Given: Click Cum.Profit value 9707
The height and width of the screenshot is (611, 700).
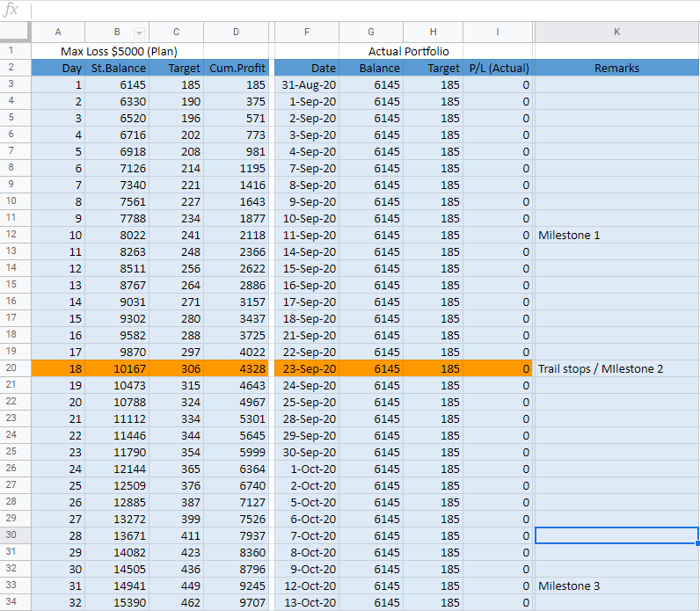Looking at the screenshot, I should click(237, 602).
